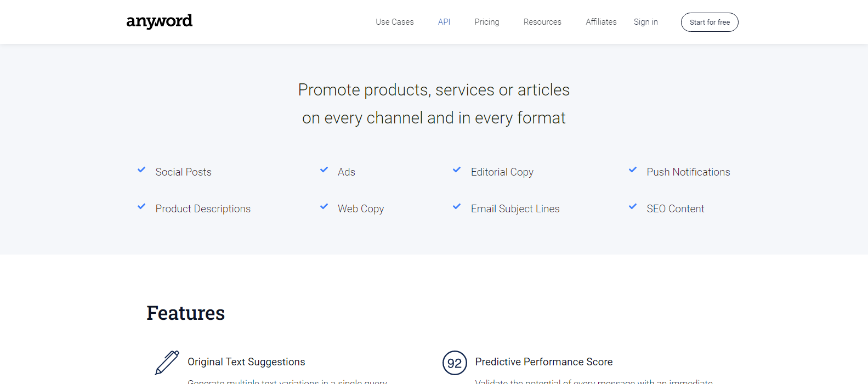This screenshot has height=384, width=868.
Task: Click the checkmark beside Email Subject Lines
Action: click(x=457, y=207)
